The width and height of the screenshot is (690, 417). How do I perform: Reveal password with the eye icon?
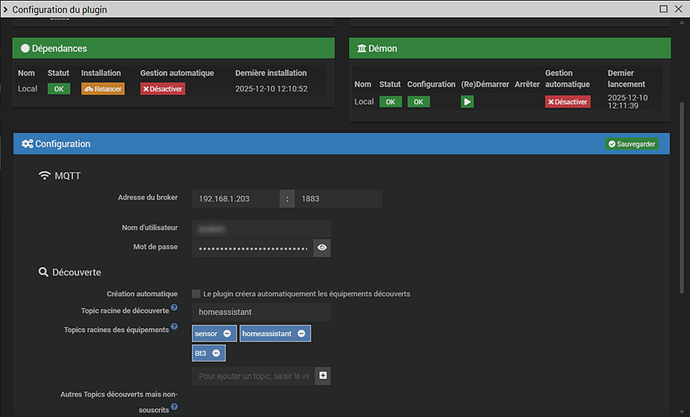click(x=322, y=248)
